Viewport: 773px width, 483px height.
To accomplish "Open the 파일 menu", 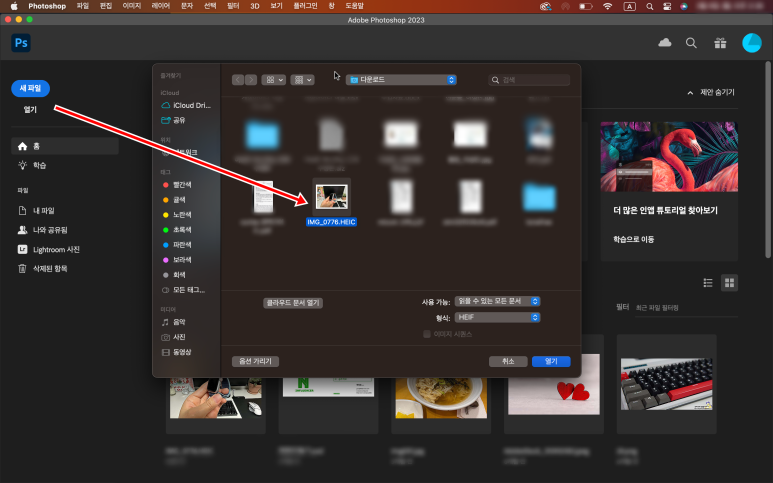I will (83, 6).
